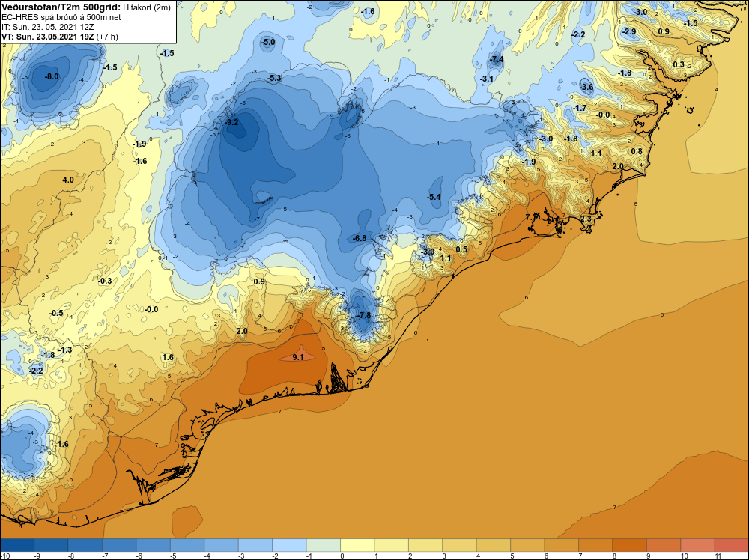The height and width of the screenshot is (560, 749).
Task: Click the "-1.7" temperature label
Action: (580, 109)
